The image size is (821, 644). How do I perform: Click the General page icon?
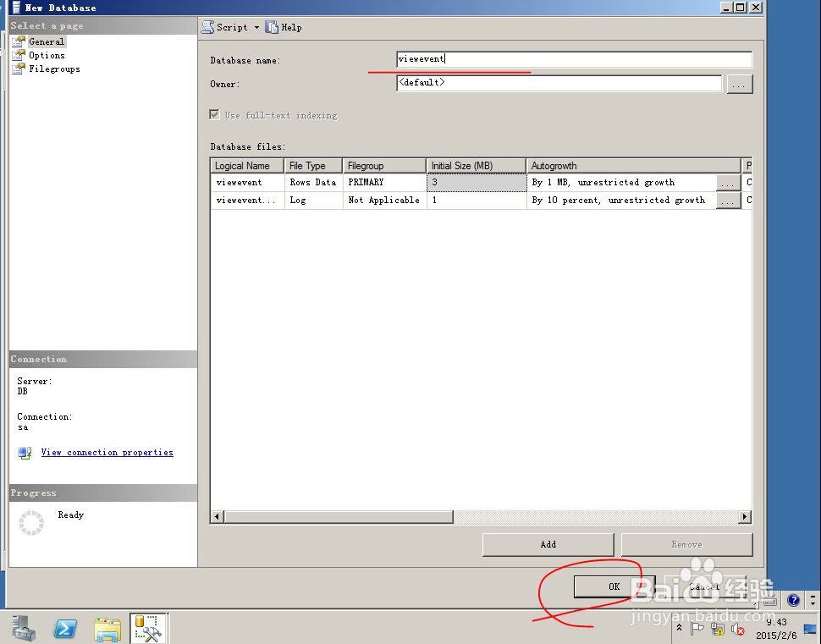click(x=19, y=41)
